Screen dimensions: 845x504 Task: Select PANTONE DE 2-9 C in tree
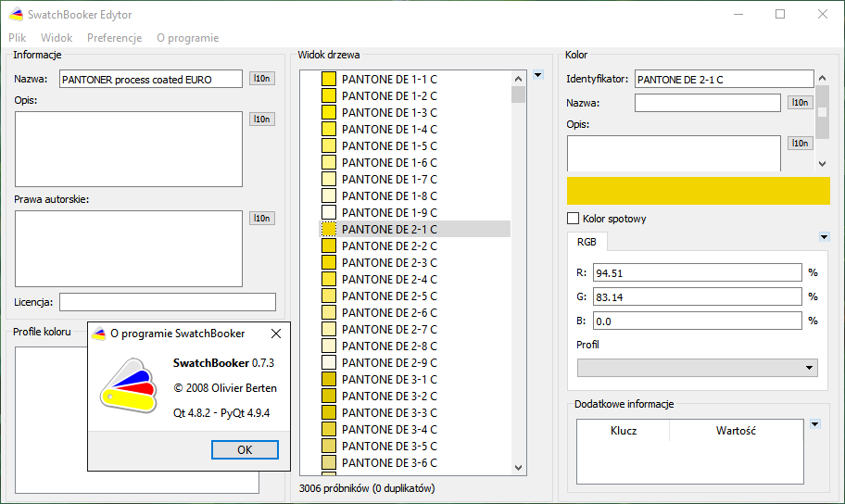389,363
